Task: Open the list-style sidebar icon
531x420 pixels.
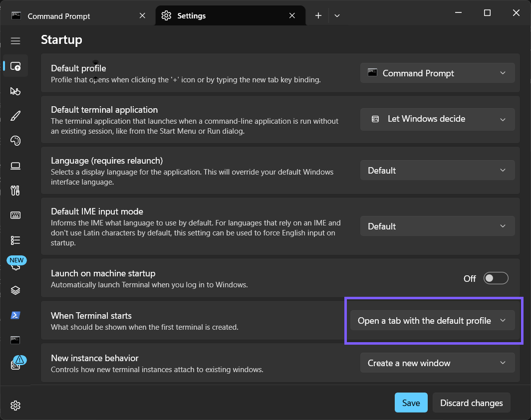Action: pos(15,240)
